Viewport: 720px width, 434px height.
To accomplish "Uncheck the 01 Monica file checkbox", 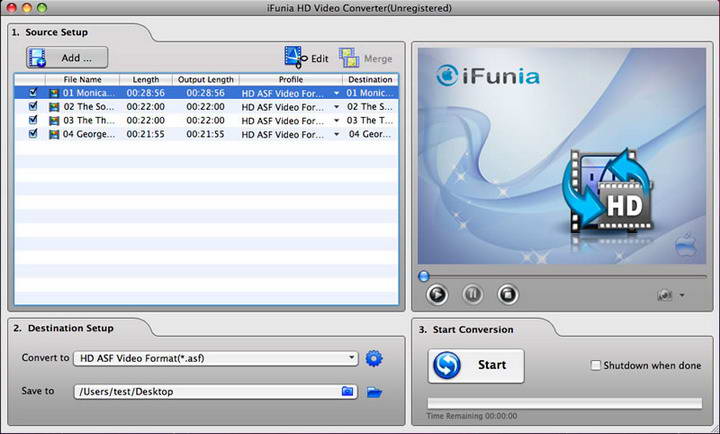I will click(x=33, y=92).
